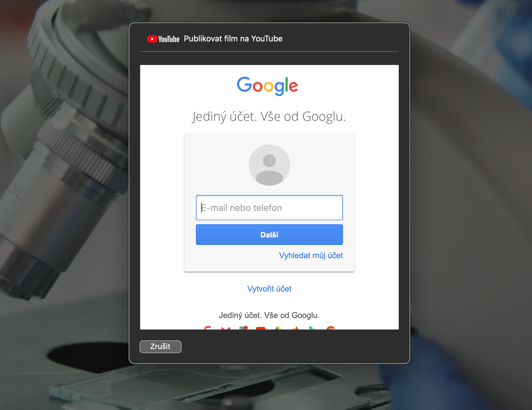
Task: Click the 'Publikovat film na YouTube' title text
Action: pos(233,39)
